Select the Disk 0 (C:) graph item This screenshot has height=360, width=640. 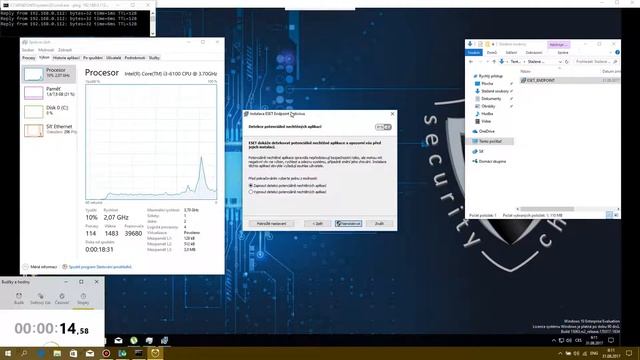coord(49,111)
